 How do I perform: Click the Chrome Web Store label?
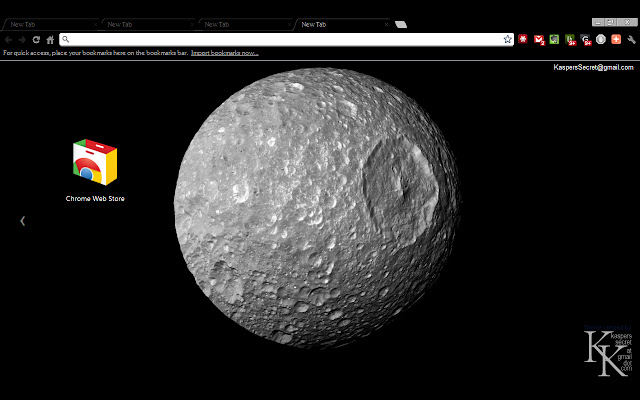[95, 198]
